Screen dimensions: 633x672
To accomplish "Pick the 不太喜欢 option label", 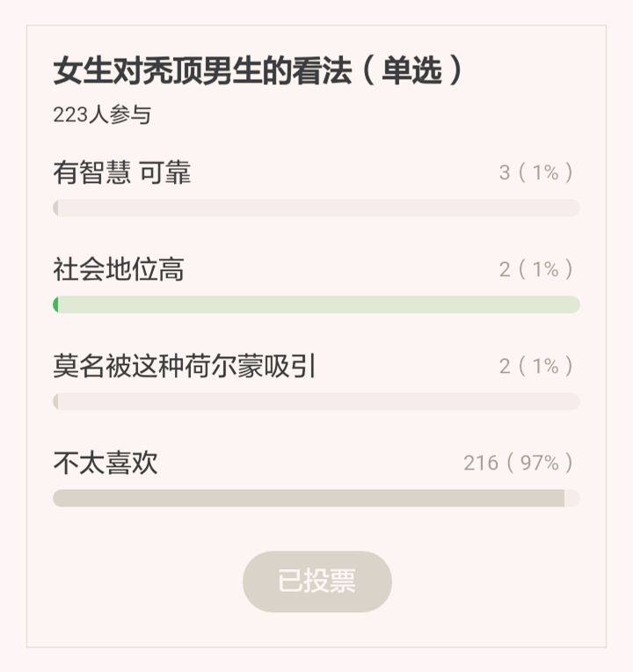I will tap(105, 463).
